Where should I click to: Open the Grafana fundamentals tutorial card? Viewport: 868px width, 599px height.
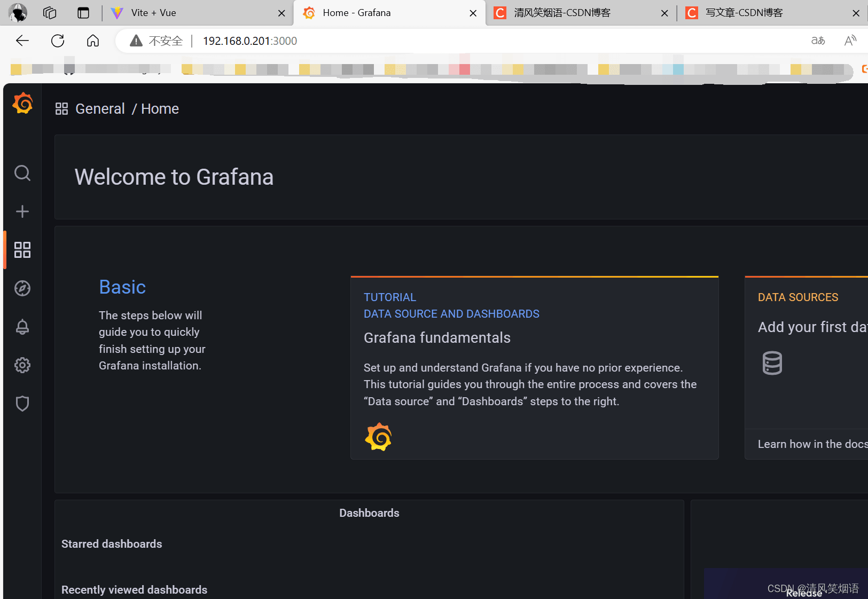point(534,368)
